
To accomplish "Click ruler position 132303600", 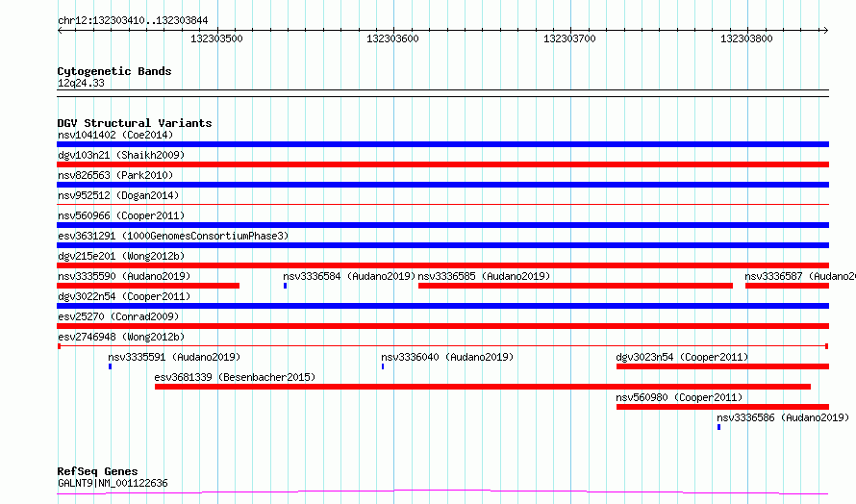I will pyautogui.click(x=393, y=38).
